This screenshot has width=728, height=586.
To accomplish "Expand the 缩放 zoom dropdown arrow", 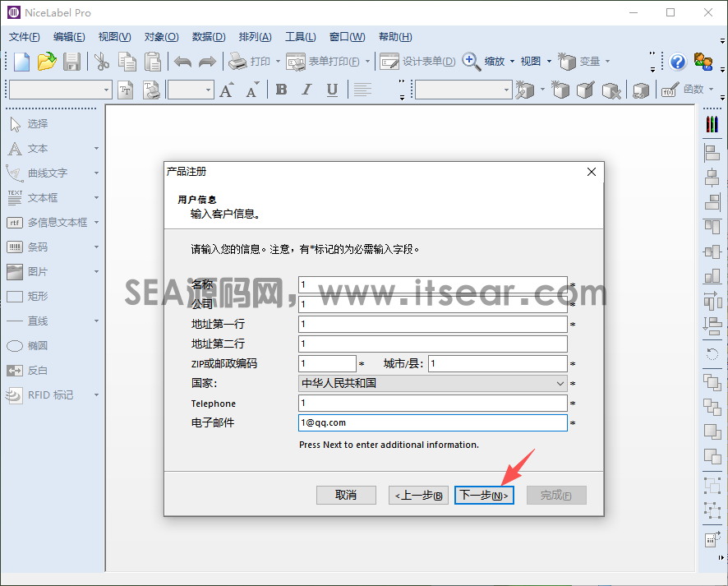I will pyautogui.click(x=513, y=62).
